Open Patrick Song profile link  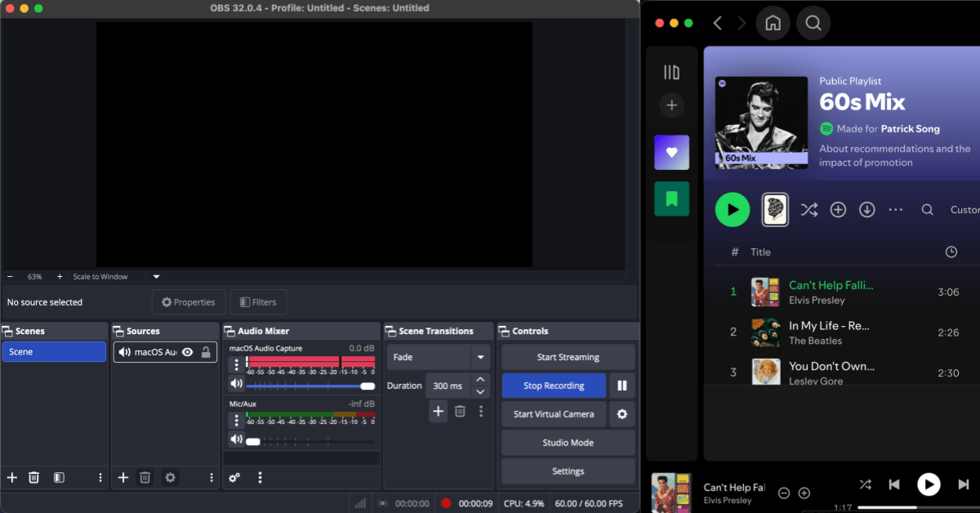910,129
